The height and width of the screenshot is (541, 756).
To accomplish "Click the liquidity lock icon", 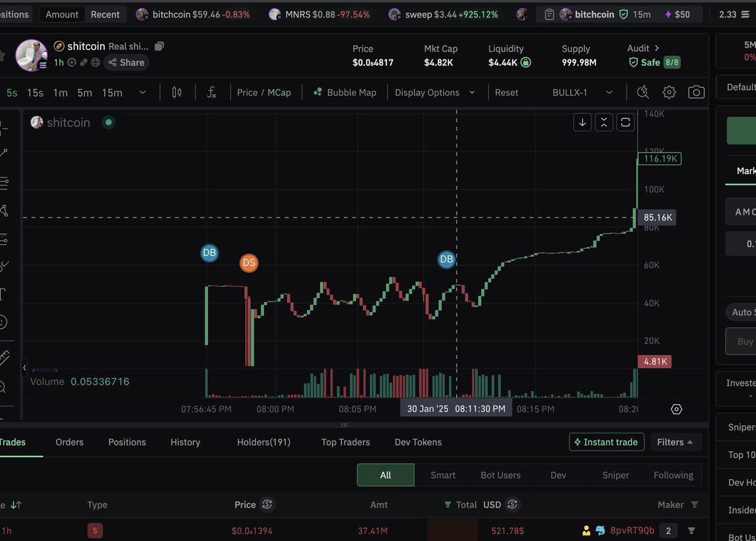I will coord(525,62).
